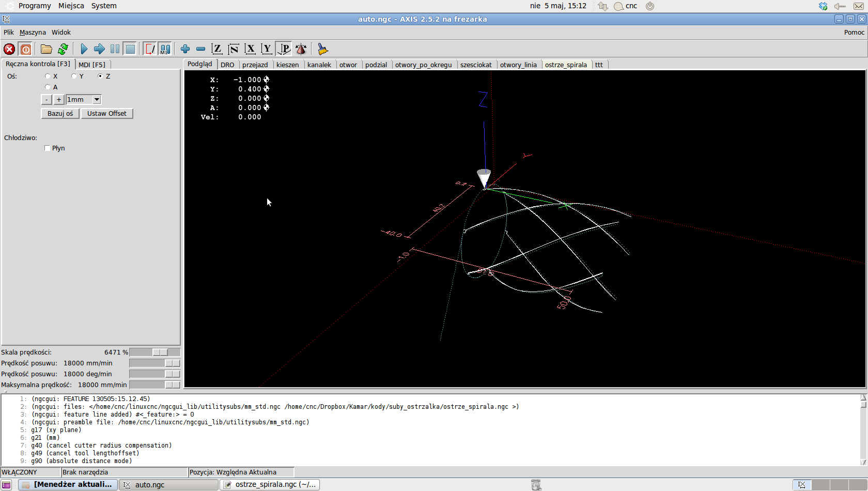Click the Ustaw Offset button
The height and width of the screenshot is (491, 868).
pos(106,114)
